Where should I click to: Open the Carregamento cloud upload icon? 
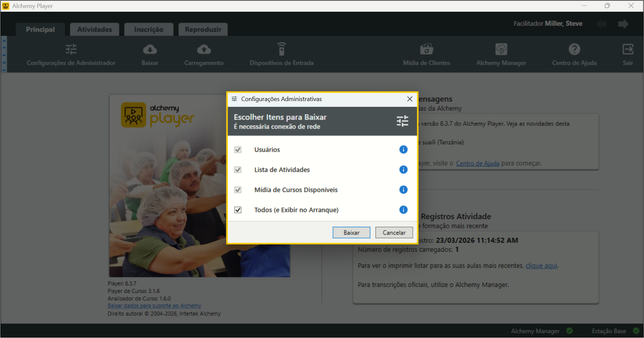(204, 50)
